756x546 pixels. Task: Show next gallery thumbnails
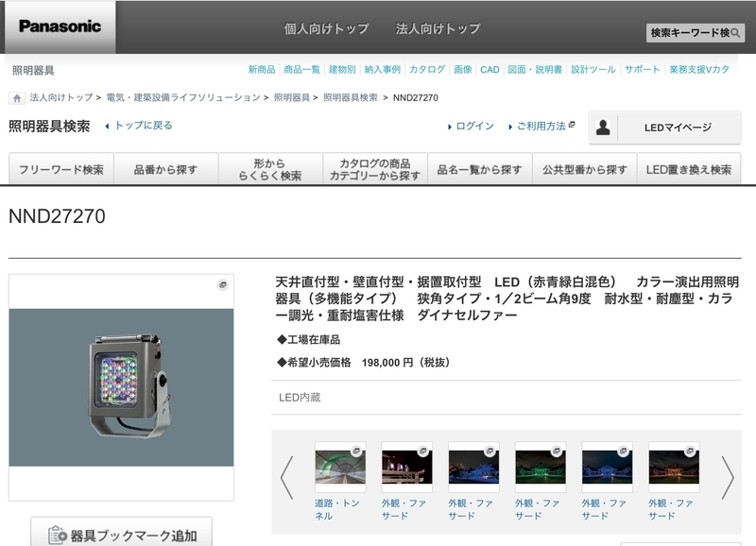(x=728, y=478)
